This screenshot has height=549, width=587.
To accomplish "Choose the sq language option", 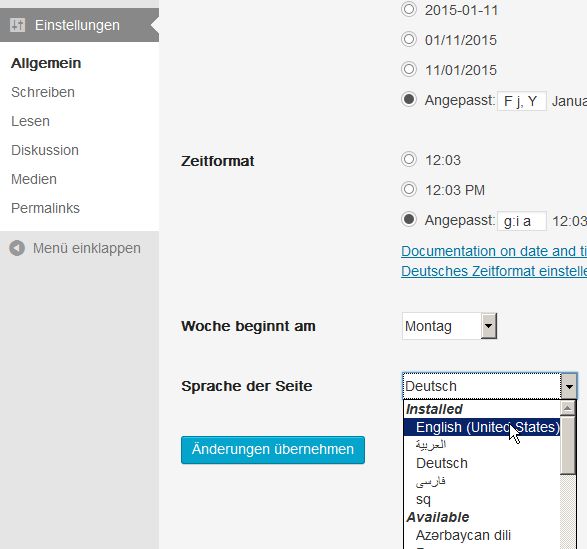I will click(x=482, y=499).
